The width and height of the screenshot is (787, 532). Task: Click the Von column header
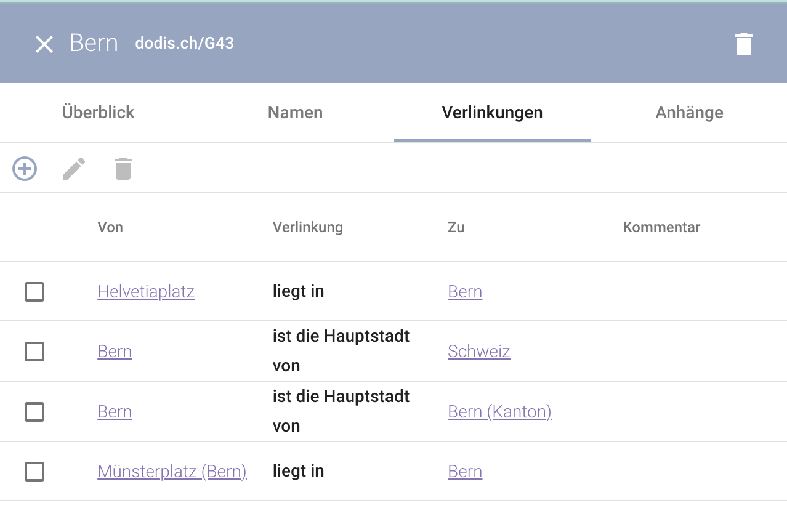(x=110, y=227)
